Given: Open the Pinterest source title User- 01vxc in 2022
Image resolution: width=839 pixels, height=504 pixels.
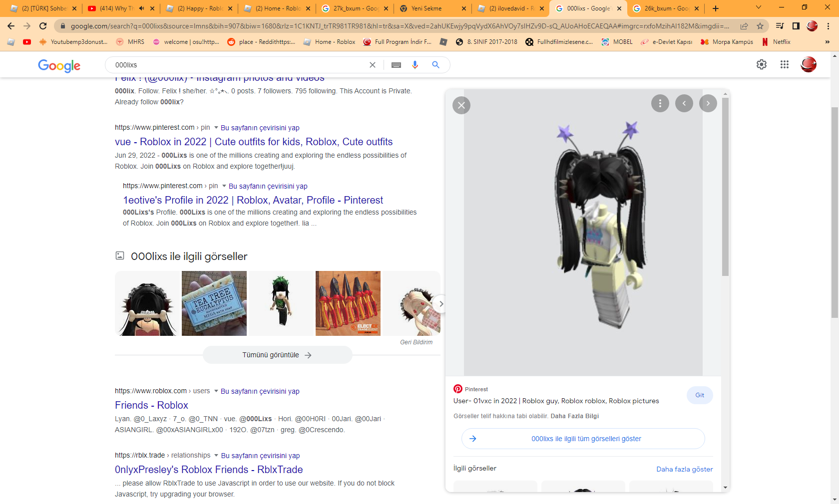Looking at the screenshot, I should [x=556, y=401].
